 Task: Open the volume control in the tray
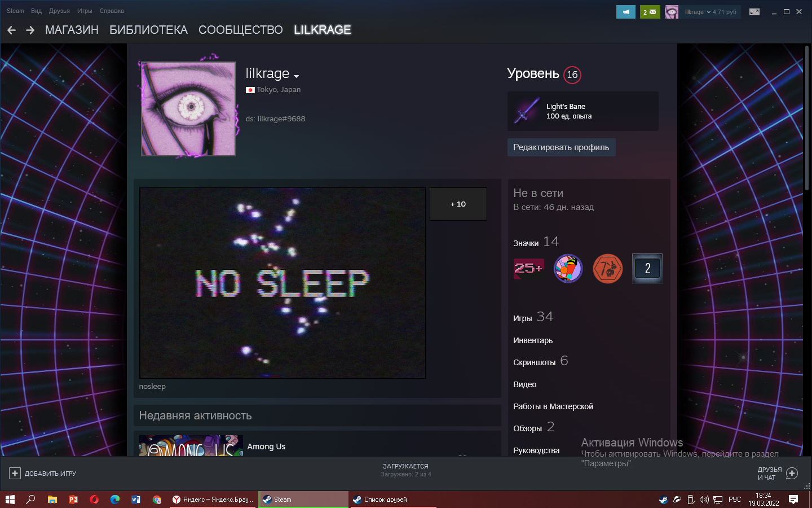coord(704,500)
